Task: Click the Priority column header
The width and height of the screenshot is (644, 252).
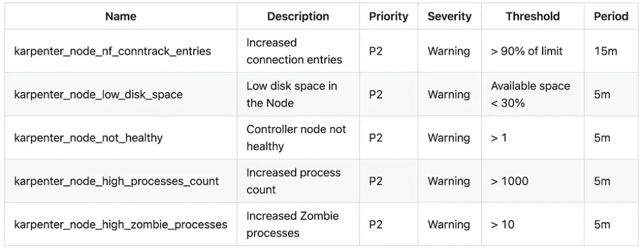Action: click(388, 17)
